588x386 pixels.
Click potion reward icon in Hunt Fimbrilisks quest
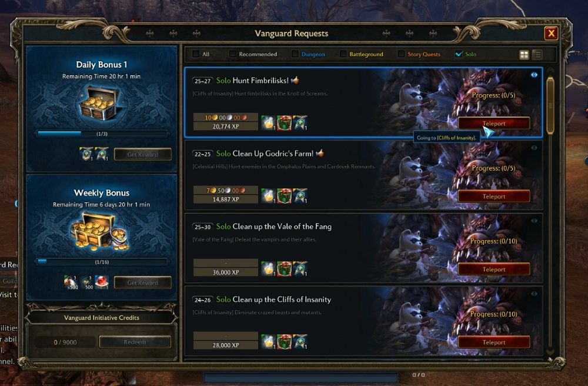click(268, 122)
